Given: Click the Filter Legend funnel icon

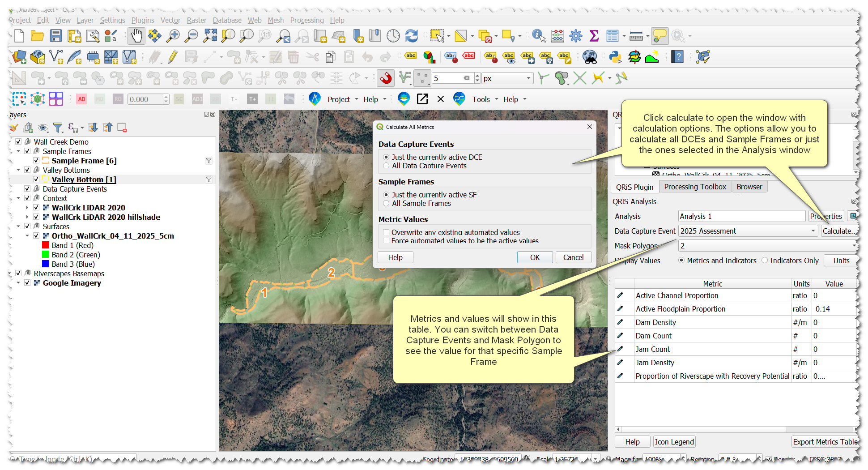Looking at the screenshot, I should tap(58, 128).
